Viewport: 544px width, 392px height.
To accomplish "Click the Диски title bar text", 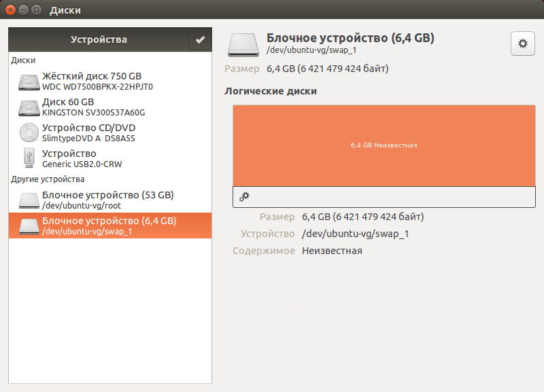I will 65,10.
